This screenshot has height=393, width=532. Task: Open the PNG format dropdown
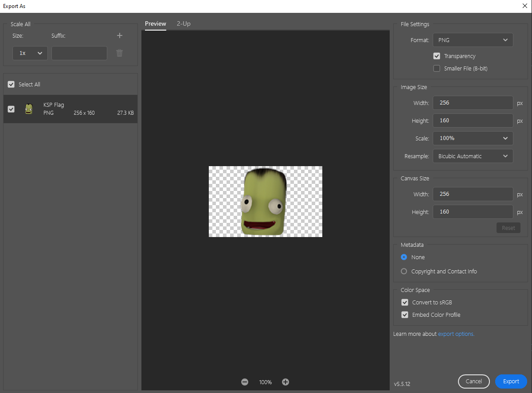coord(473,40)
